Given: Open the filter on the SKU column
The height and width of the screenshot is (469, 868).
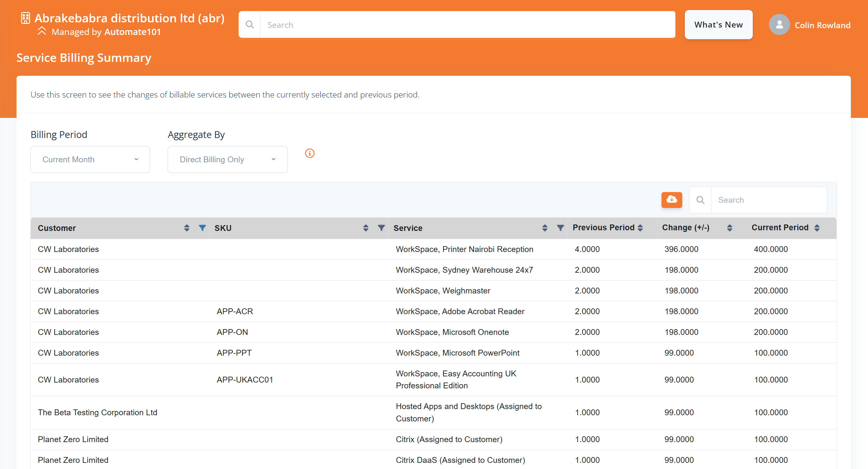Looking at the screenshot, I should pyautogui.click(x=381, y=228).
